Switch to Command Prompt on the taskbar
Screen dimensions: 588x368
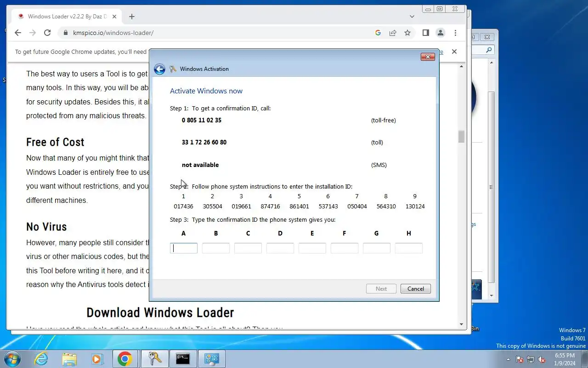183,359
